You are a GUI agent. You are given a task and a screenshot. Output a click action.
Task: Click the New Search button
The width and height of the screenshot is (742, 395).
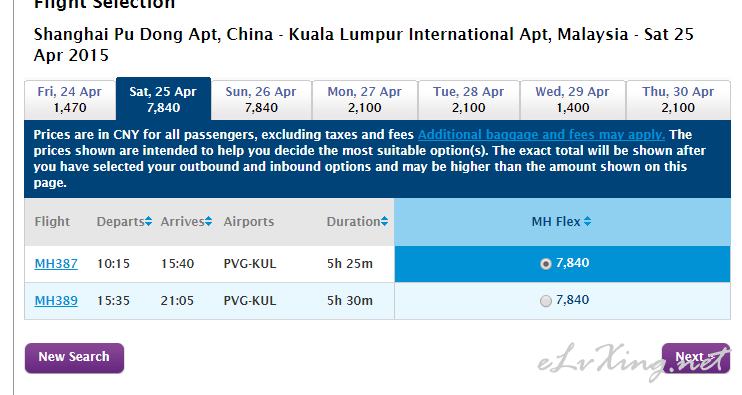click(x=74, y=358)
